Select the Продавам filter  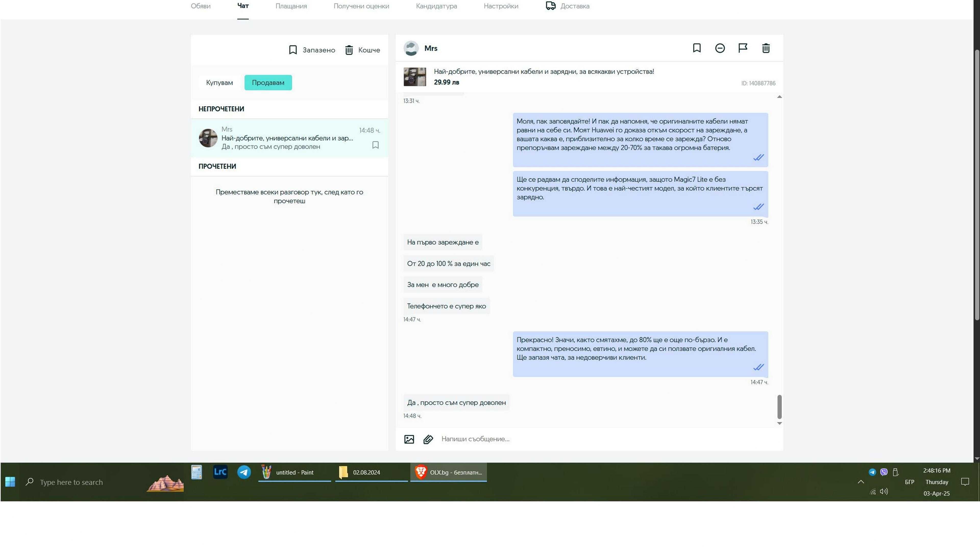(268, 82)
